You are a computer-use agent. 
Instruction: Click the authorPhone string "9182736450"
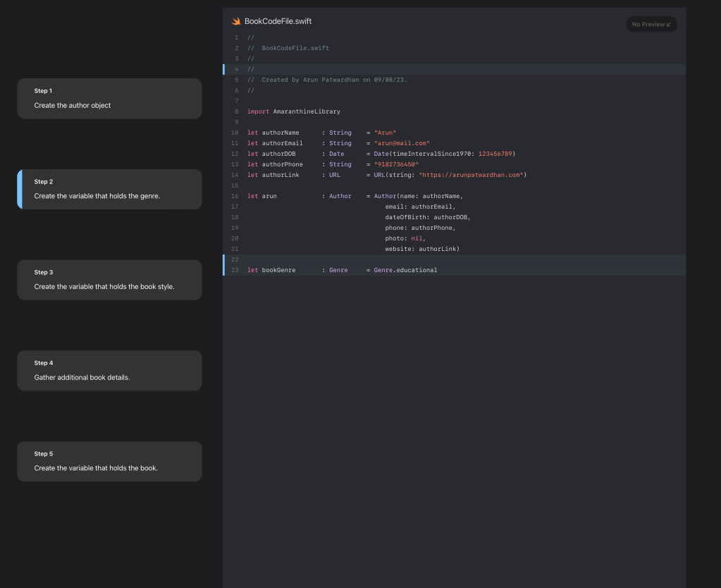(396, 164)
